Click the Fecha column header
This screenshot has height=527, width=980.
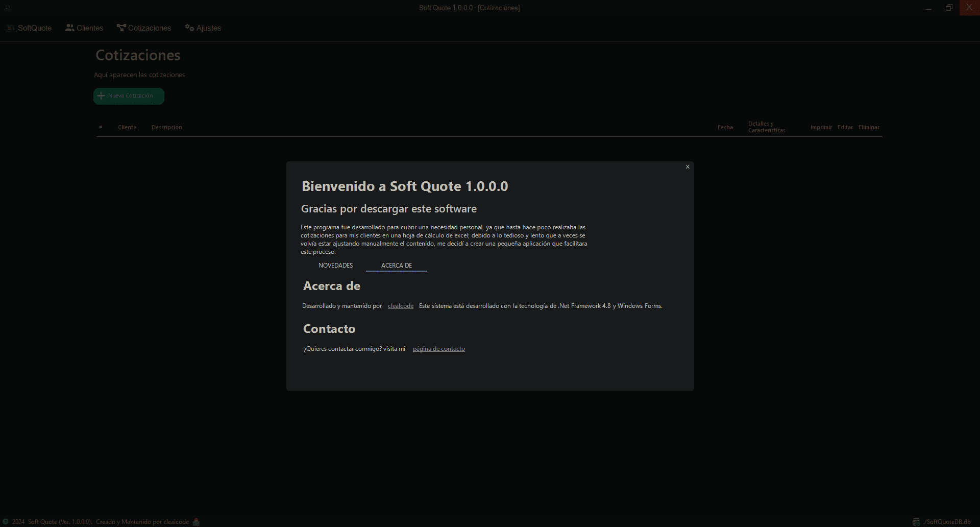[x=725, y=127]
